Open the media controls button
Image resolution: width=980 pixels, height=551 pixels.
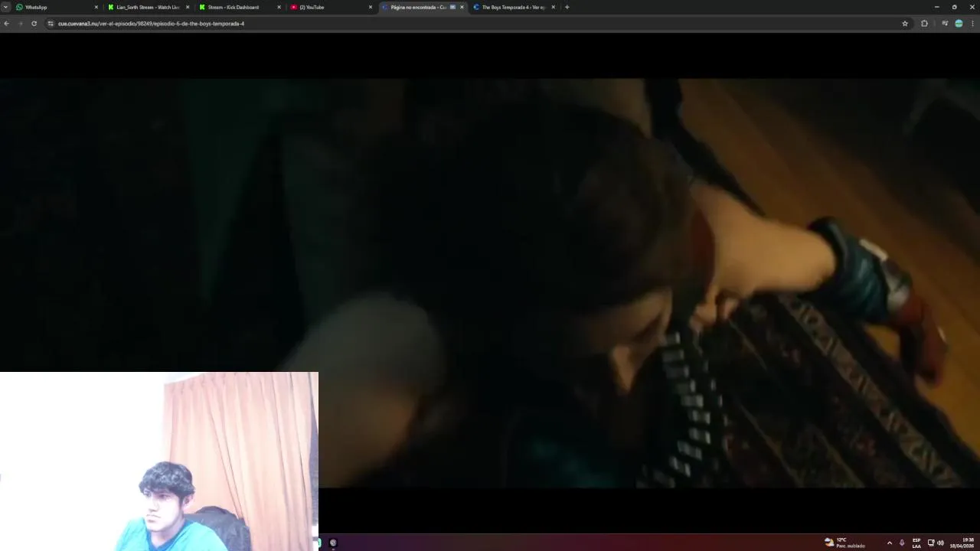tap(945, 24)
